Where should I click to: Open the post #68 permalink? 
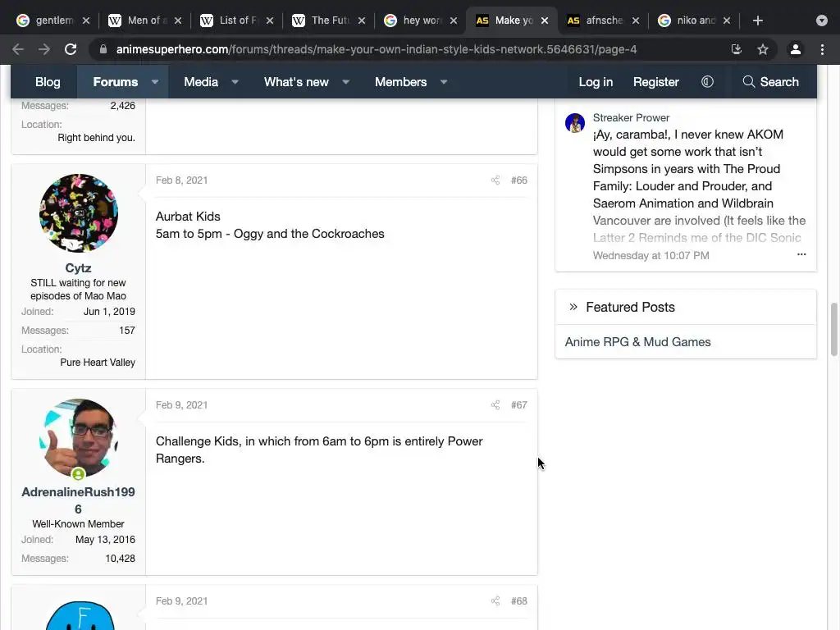click(x=518, y=601)
